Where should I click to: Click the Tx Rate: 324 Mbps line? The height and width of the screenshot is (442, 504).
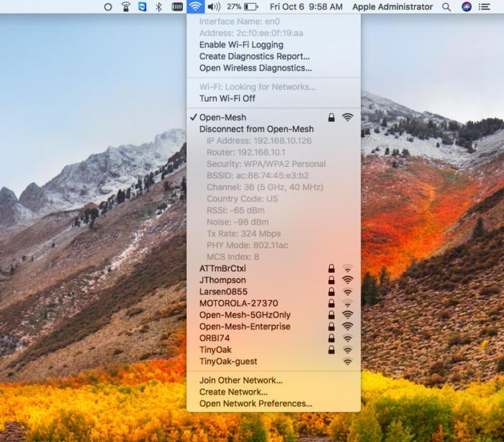coord(274,233)
